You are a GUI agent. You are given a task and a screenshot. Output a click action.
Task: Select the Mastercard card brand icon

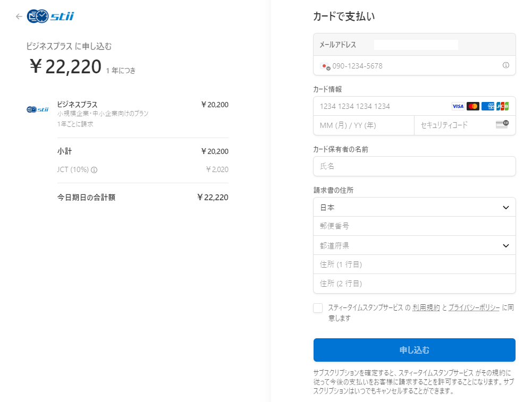point(473,106)
